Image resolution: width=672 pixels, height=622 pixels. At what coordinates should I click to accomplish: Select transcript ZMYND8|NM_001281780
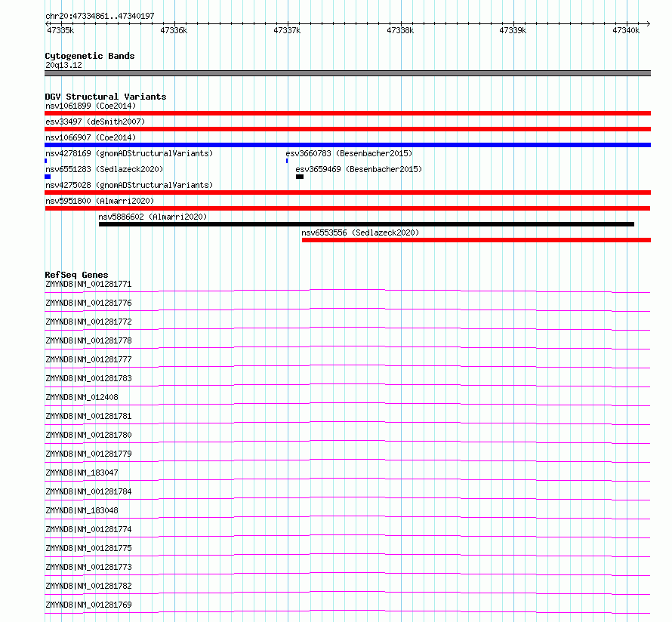88,435
